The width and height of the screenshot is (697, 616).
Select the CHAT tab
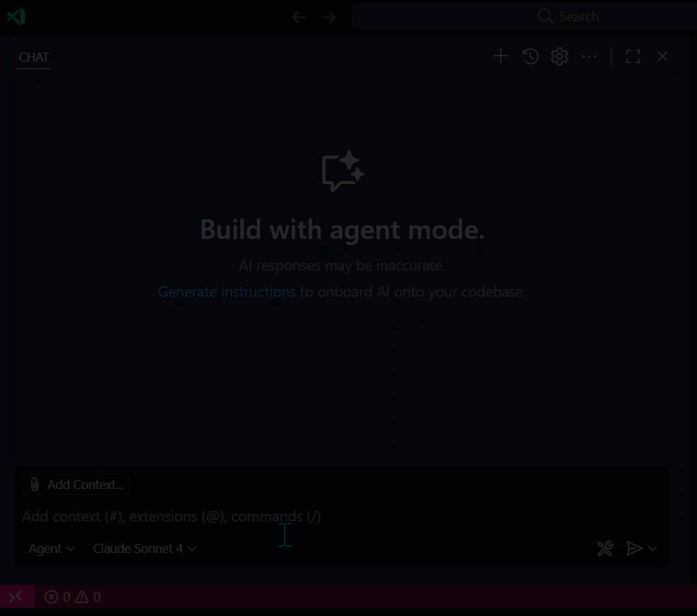[x=33, y=57]
